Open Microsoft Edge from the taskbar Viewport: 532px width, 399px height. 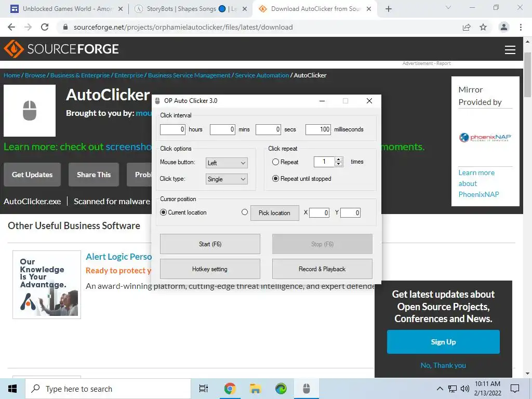point(281,389)
